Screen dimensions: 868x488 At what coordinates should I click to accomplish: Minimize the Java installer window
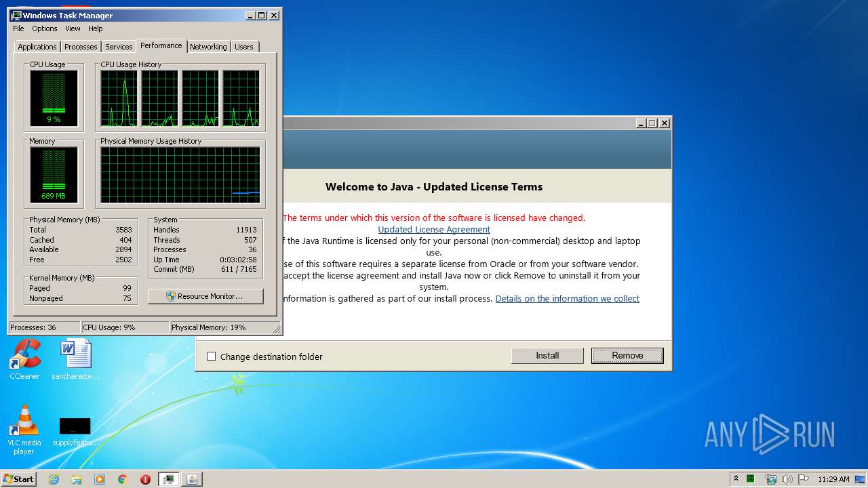641,123
